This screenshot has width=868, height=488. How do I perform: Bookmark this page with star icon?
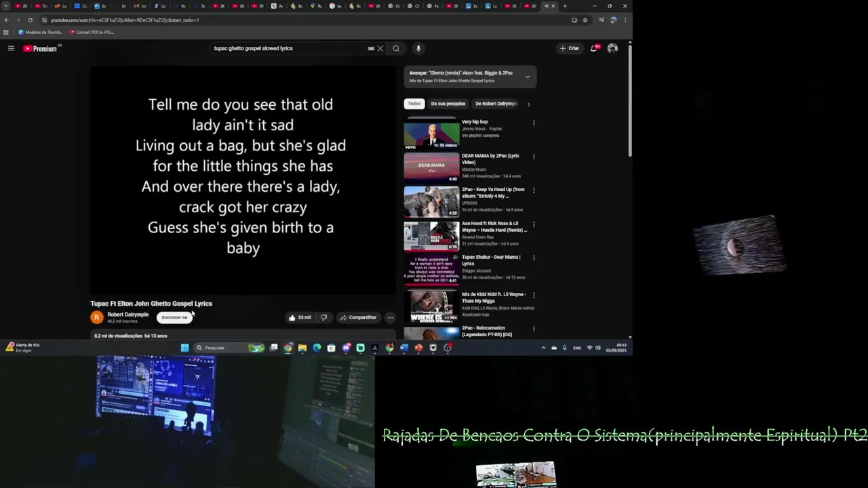point(585,20)
